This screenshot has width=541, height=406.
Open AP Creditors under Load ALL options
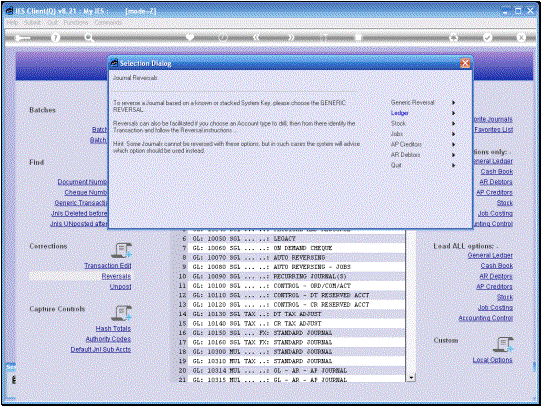pos(494,287)
